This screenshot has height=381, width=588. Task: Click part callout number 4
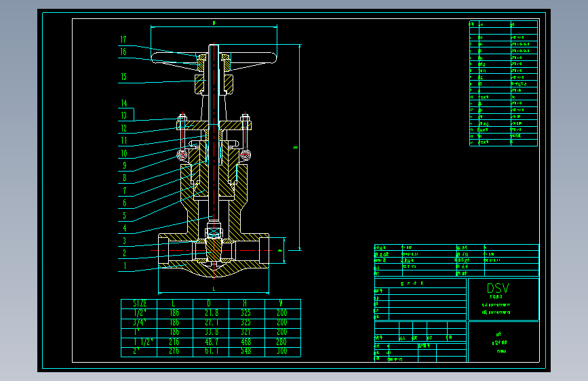coord(125,228)
